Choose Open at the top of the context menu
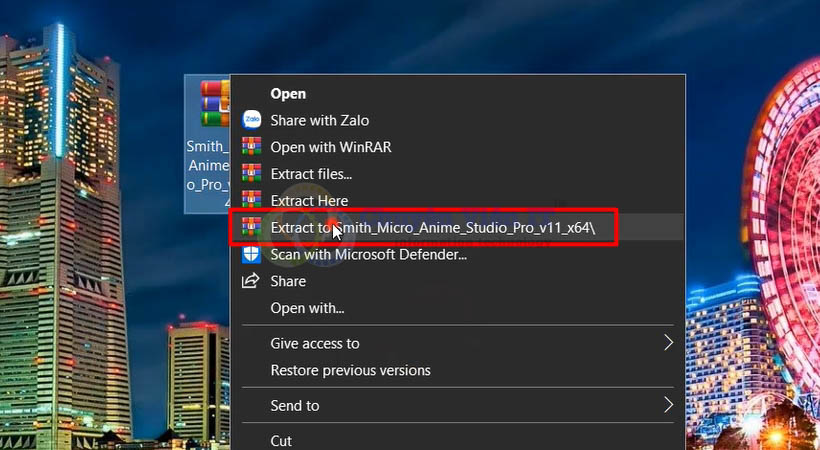This screenshot has width=820, height=450. [288, 93]
